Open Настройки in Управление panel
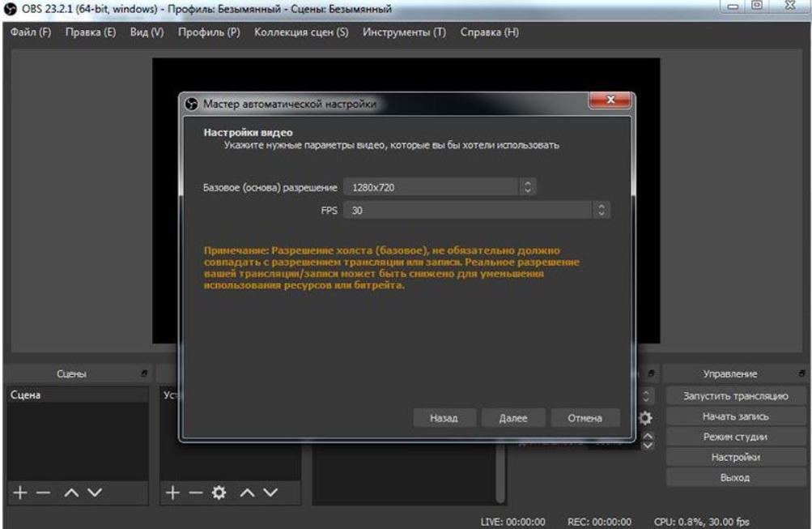 pos(735,457)
